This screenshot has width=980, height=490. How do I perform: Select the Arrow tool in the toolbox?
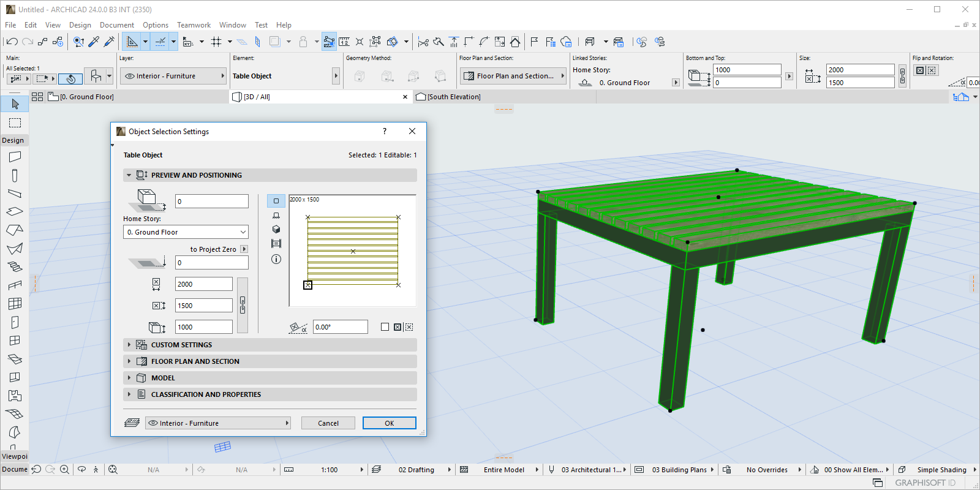tap(15, 104)
